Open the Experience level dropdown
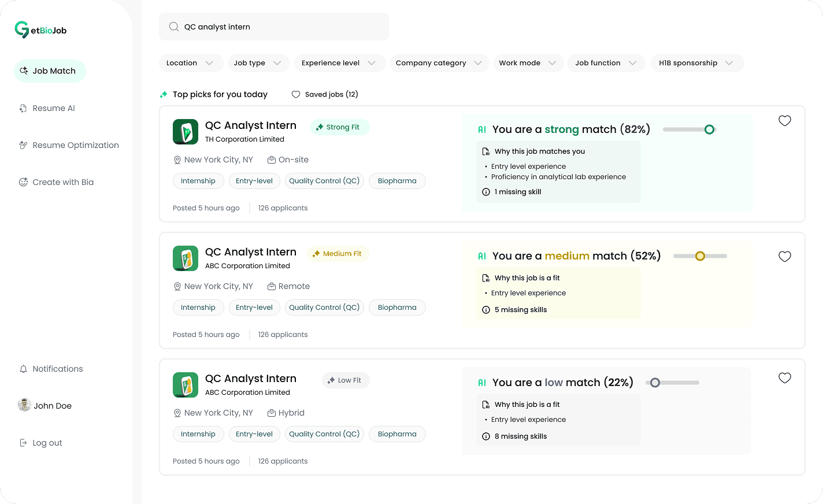 pos(340,63)
